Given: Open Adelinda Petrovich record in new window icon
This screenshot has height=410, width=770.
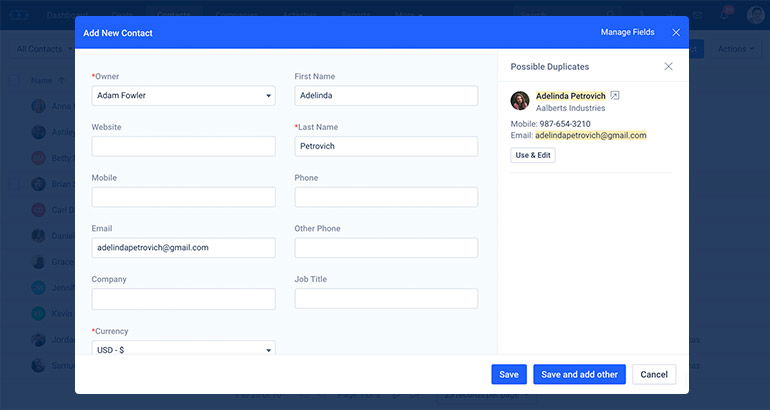Looking at the screenshot, I should [x=615, y=96].
